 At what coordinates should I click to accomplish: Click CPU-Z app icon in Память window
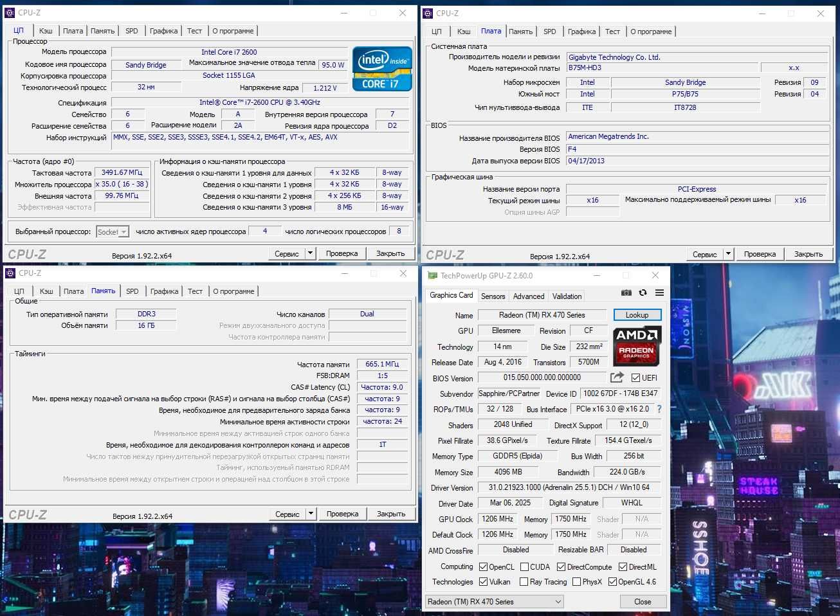tap(10, 273)
